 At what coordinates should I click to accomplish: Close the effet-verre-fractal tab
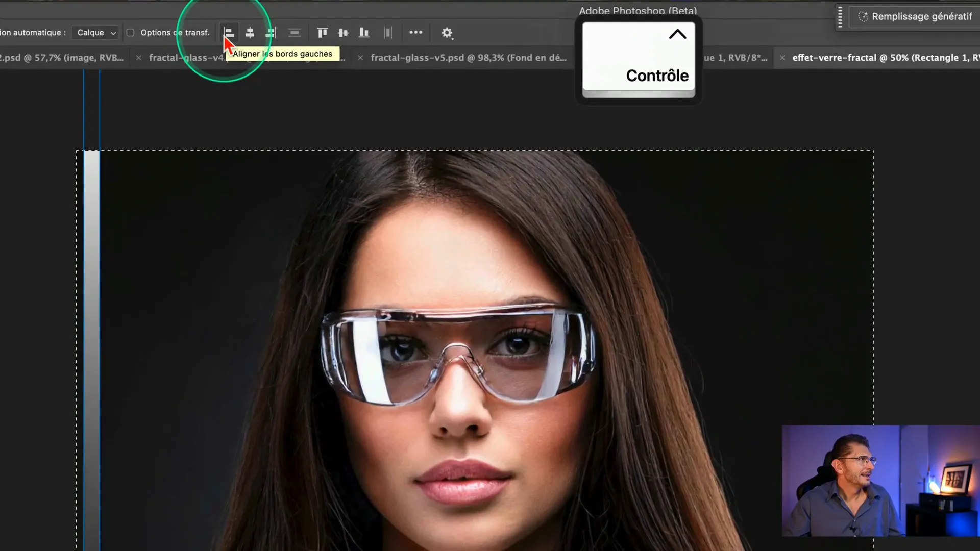(782, 58)
